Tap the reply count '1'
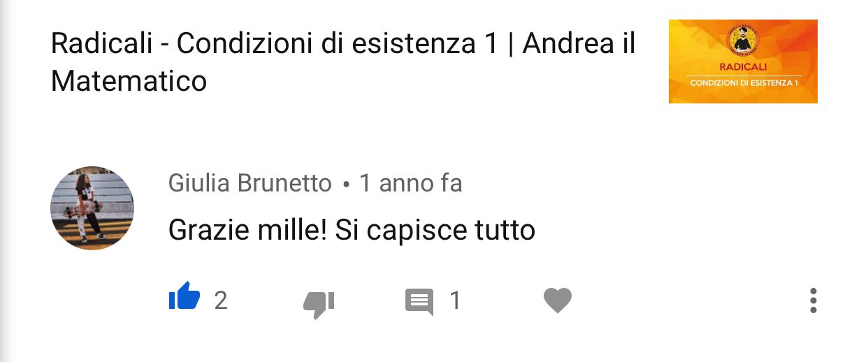Viewport: 868px width, 362px height. (455, 301)
